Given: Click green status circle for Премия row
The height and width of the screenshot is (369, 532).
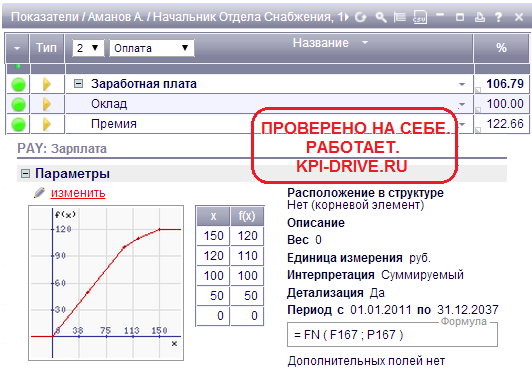Looking at the screenshot, I should pos(18,124).
